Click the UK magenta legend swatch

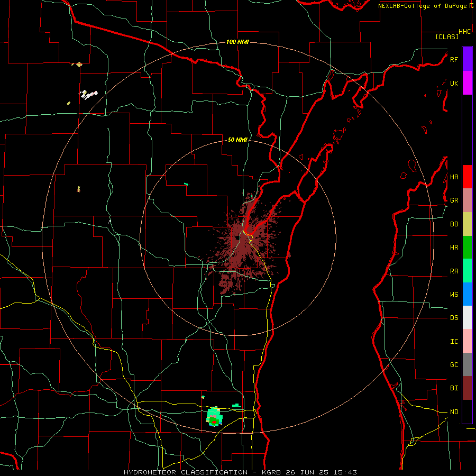click(467, 83)
